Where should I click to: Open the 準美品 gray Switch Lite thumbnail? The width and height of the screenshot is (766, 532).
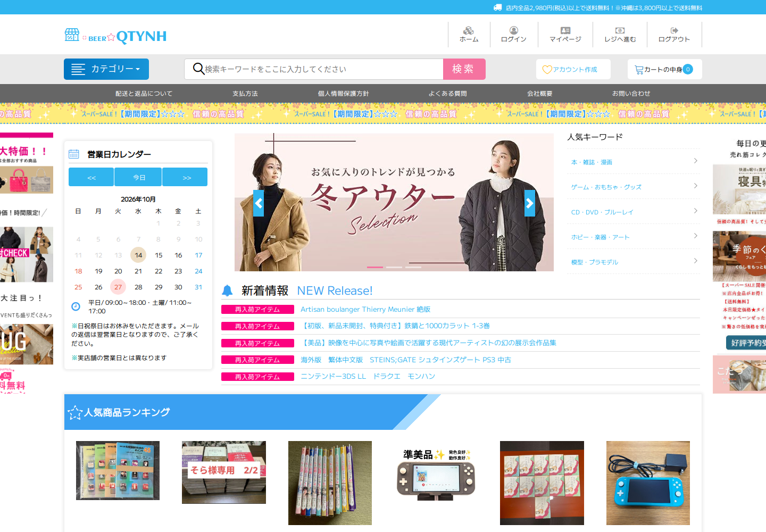(x=436, y=472)
